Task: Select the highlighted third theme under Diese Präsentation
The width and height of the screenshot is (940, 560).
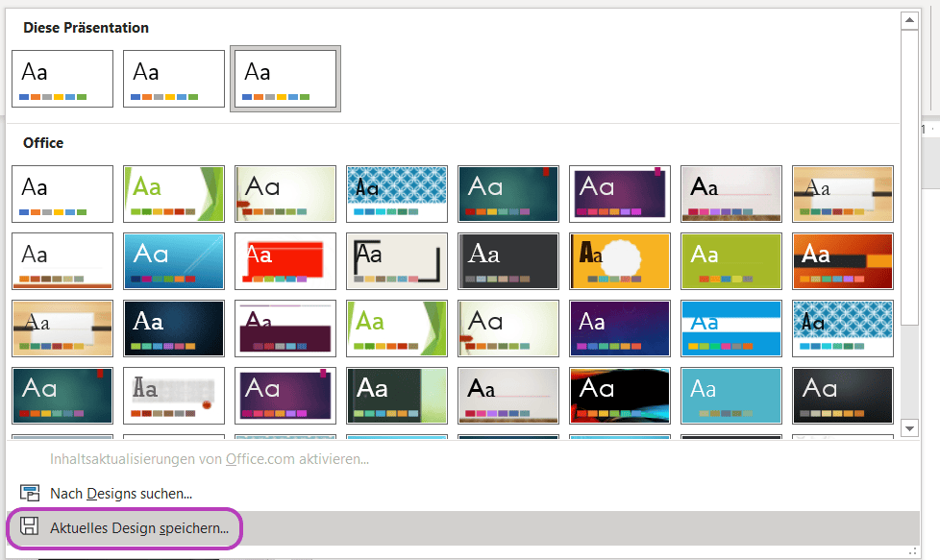Action: pyautogui.click(x=285, y=79)
